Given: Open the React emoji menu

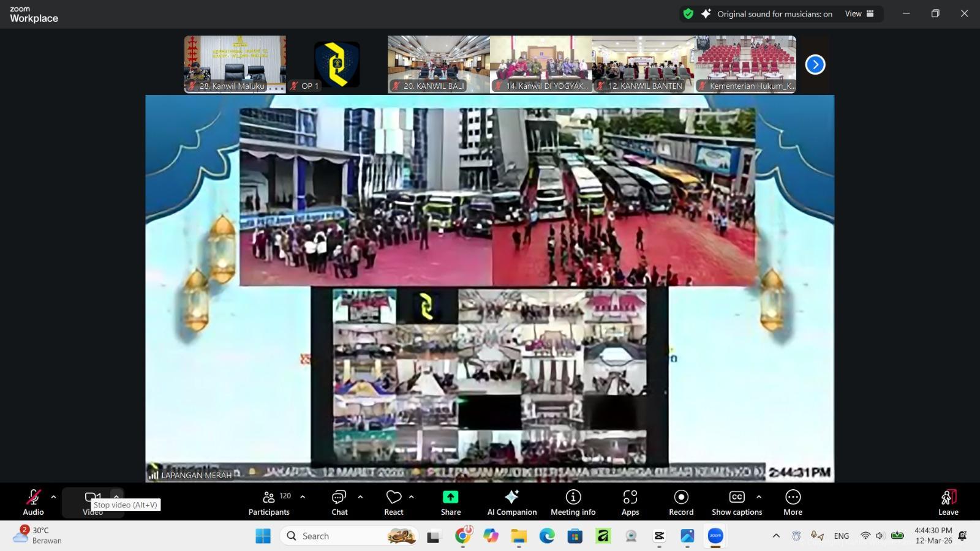Looking at the screenshot, I should point(394,502).
